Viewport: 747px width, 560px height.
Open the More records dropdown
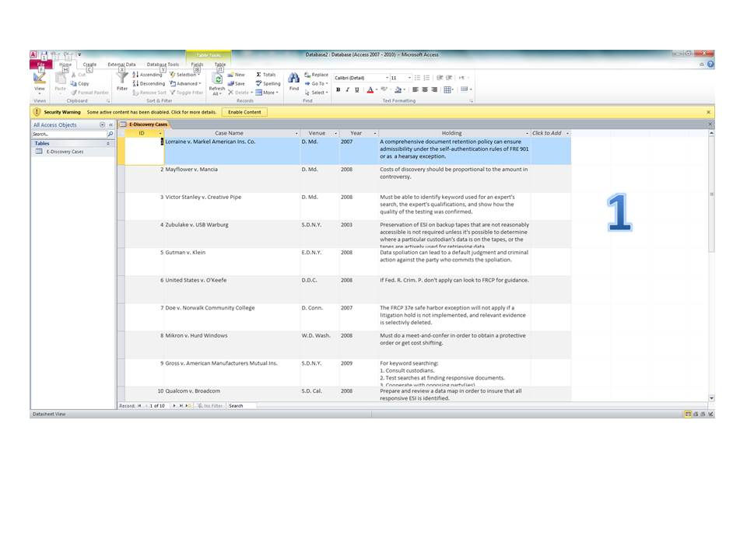(x=267, y=93)
